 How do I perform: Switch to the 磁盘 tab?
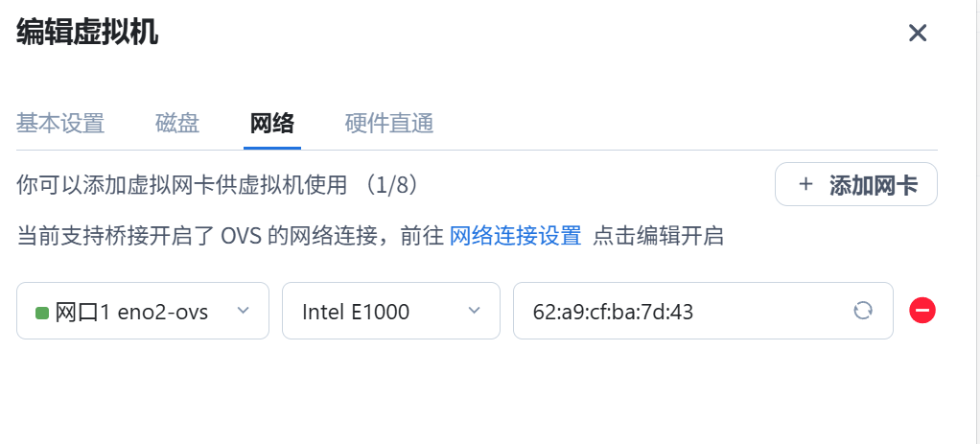pyautogui.click(x=177, y=124)
